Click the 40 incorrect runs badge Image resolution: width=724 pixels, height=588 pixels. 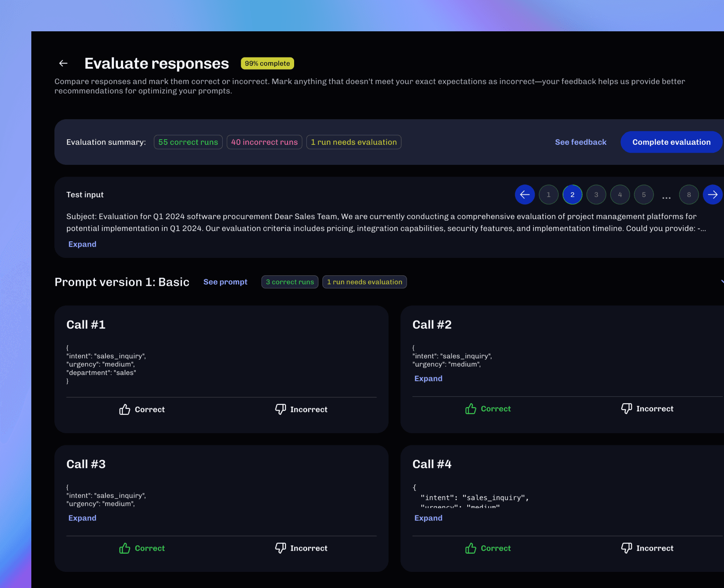264,142
